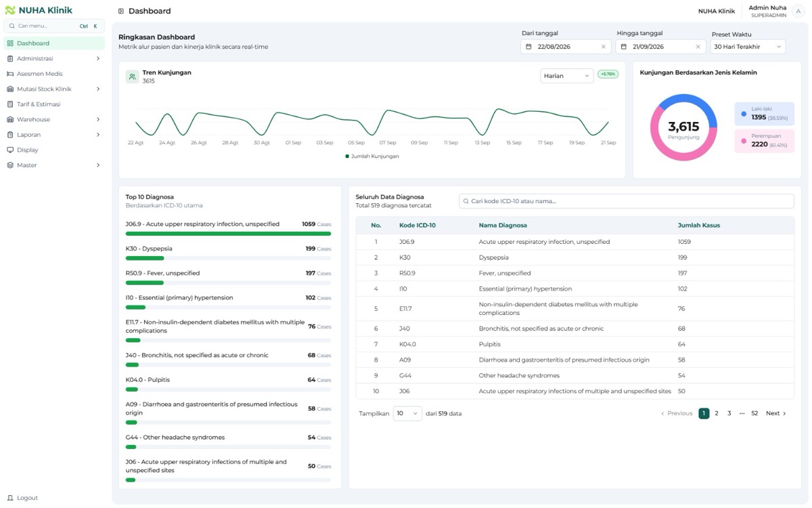Click the Next pagination button
Image resolution: width=812 pixels, height=508 pixels.
click(x=775, y=413)
